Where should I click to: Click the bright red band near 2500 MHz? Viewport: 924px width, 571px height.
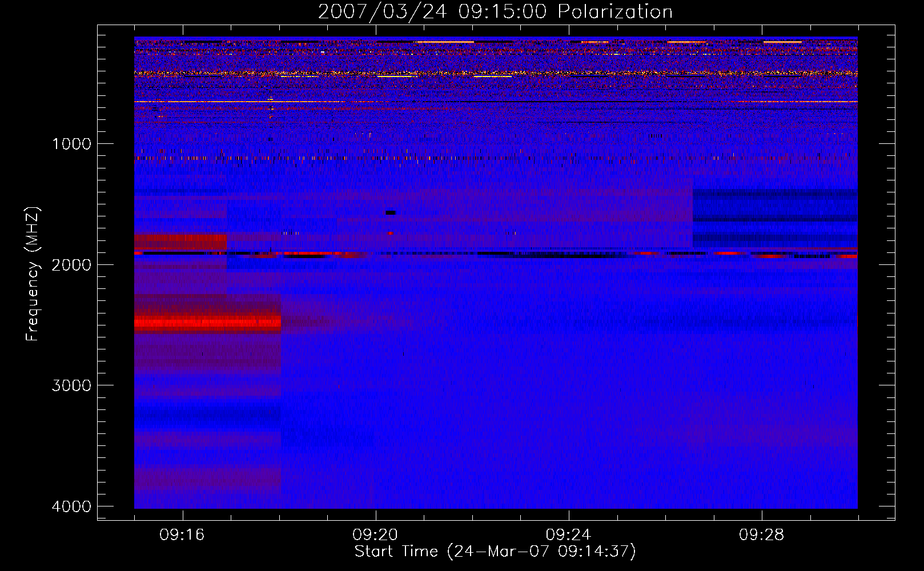tap(207, 323)
